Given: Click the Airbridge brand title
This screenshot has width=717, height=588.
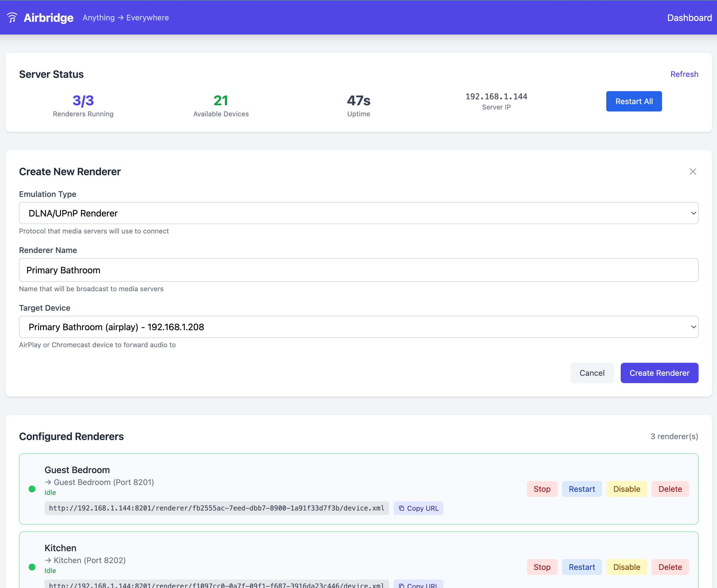Looking at the screenshot, I should [48, 18].
